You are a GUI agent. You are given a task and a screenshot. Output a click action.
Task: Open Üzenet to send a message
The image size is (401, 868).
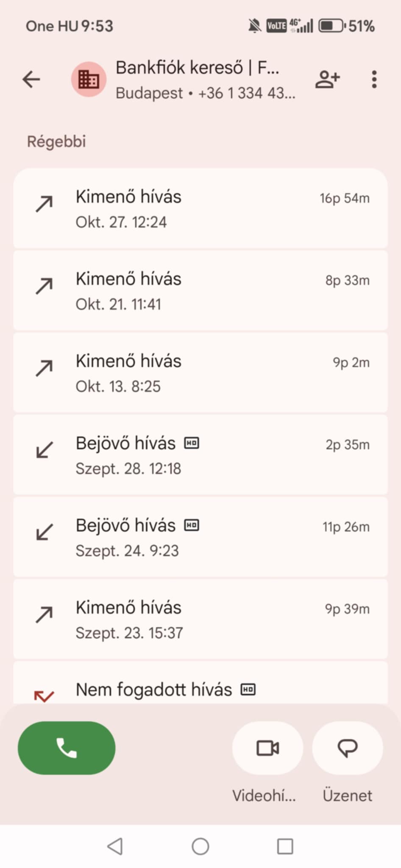[x=347, y=748]
